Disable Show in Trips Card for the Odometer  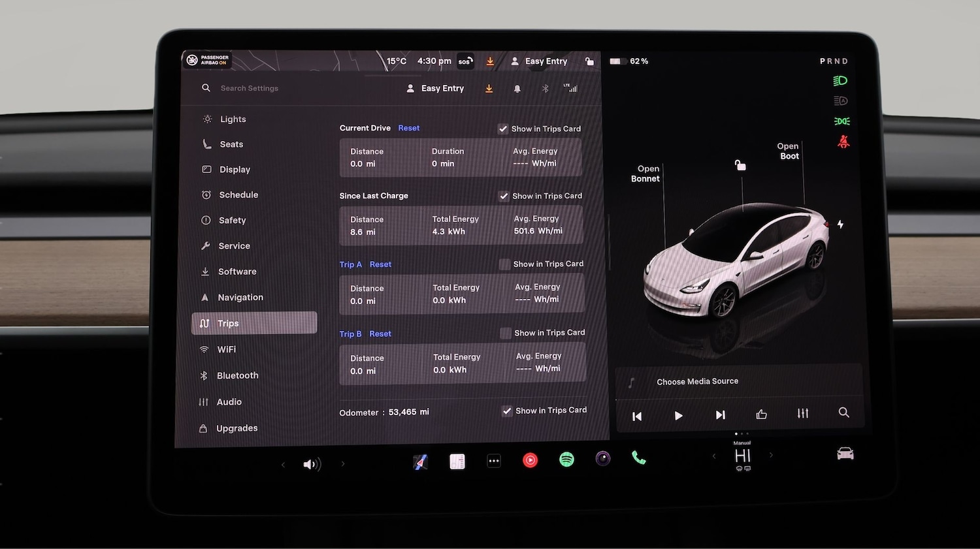pos(507,411)
